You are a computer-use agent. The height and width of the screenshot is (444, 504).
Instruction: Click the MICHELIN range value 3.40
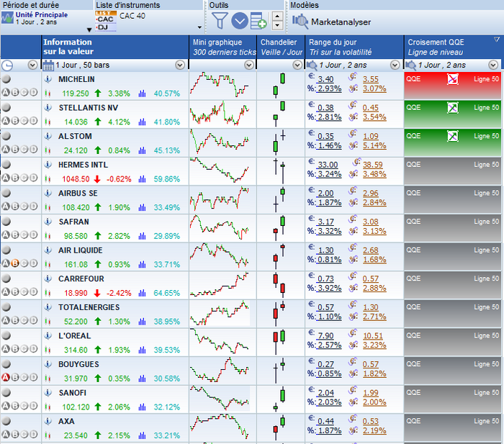tap(325, 79)
